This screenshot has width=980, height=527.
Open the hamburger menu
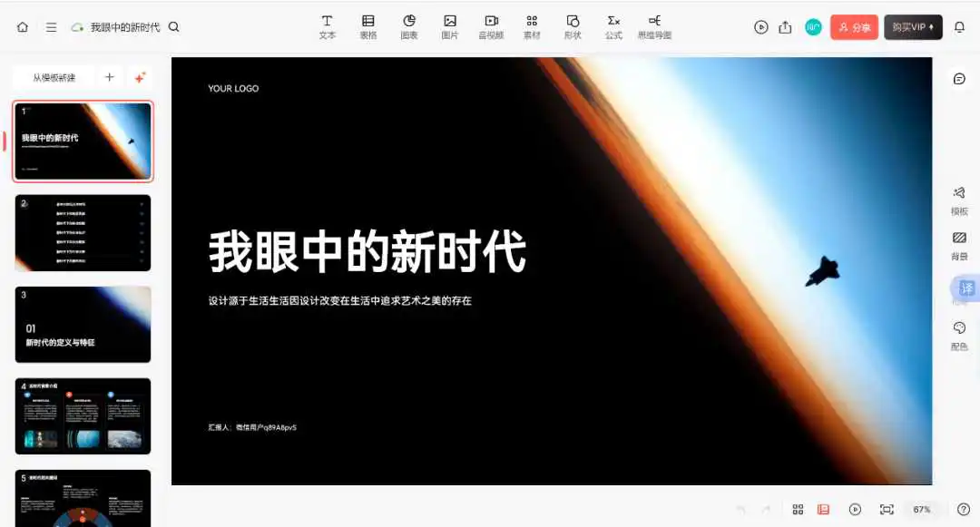[51, 27]
